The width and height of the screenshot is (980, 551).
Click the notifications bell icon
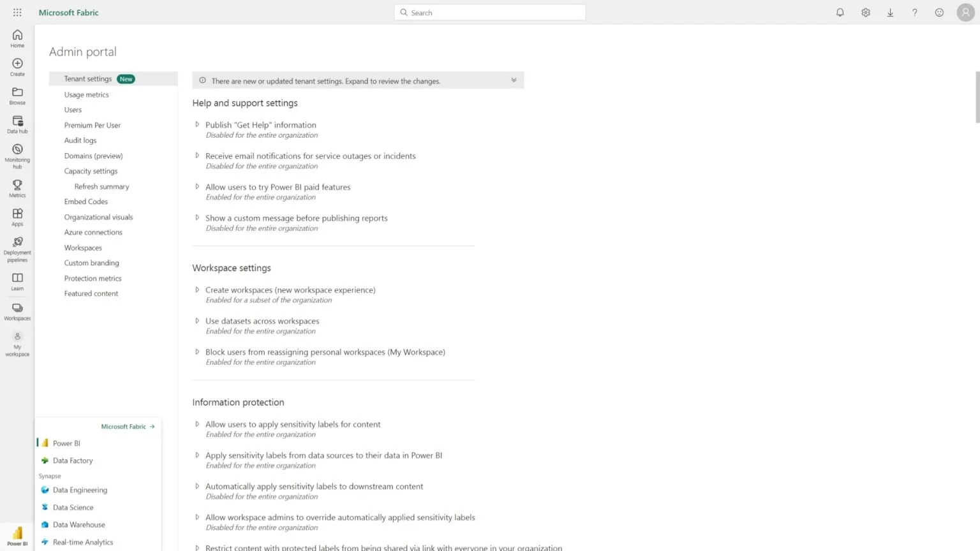click(x=840, y=13)
